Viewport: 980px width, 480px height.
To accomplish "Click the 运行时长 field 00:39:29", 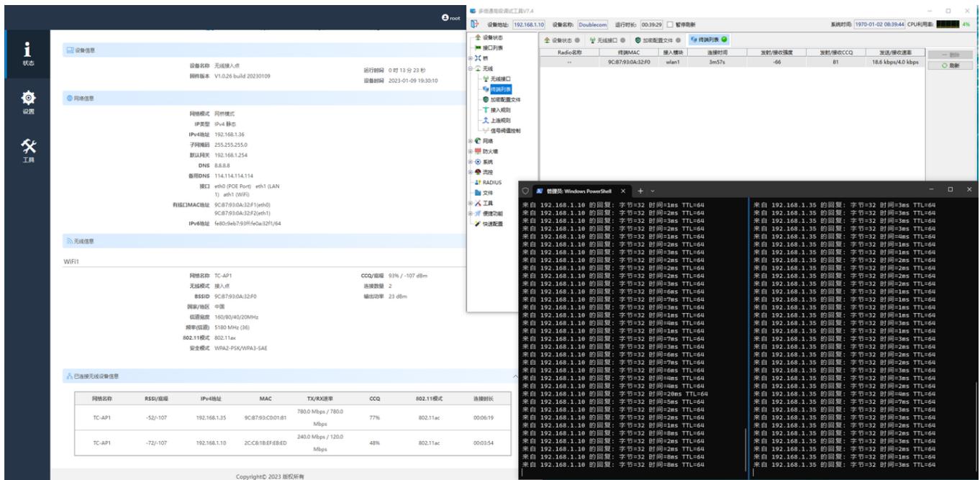I will [652, 25].
